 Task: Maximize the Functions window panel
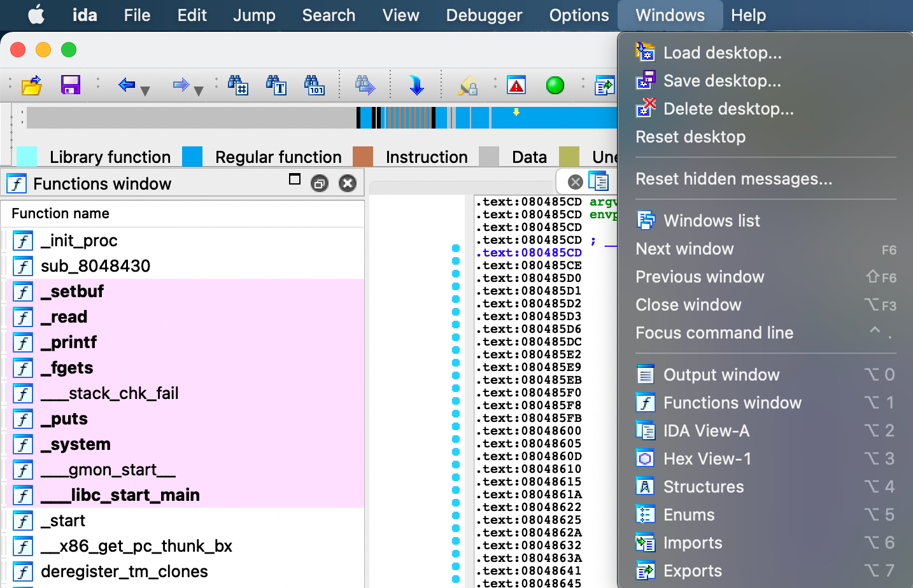295,179
